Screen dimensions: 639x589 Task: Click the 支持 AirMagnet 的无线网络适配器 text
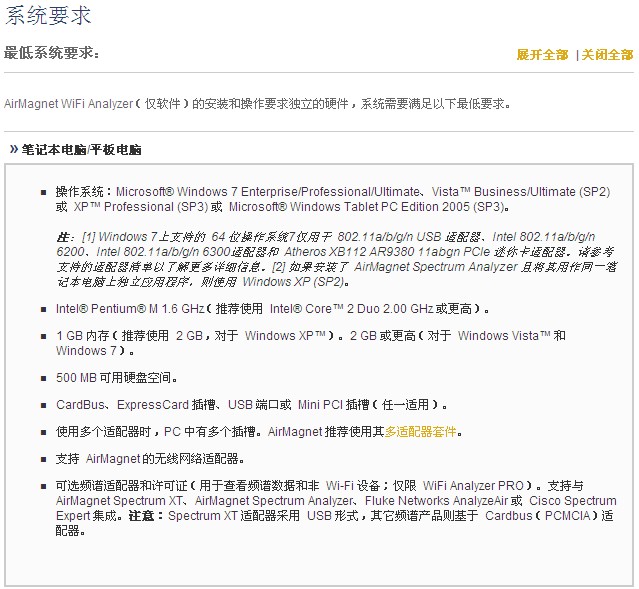click(x=149, y=459)
